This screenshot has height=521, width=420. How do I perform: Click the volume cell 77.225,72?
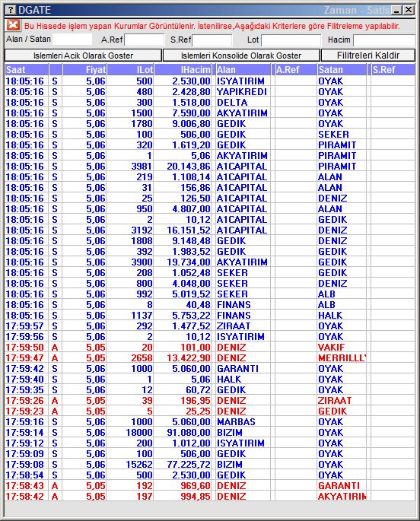click(x=189, y=464)
